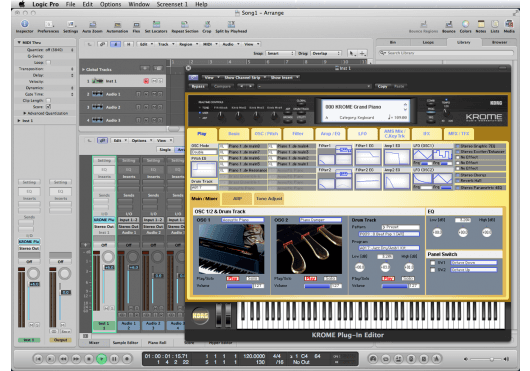Open the Drag mode dropdown
530x371 pixels.
(x=326, y=53)
